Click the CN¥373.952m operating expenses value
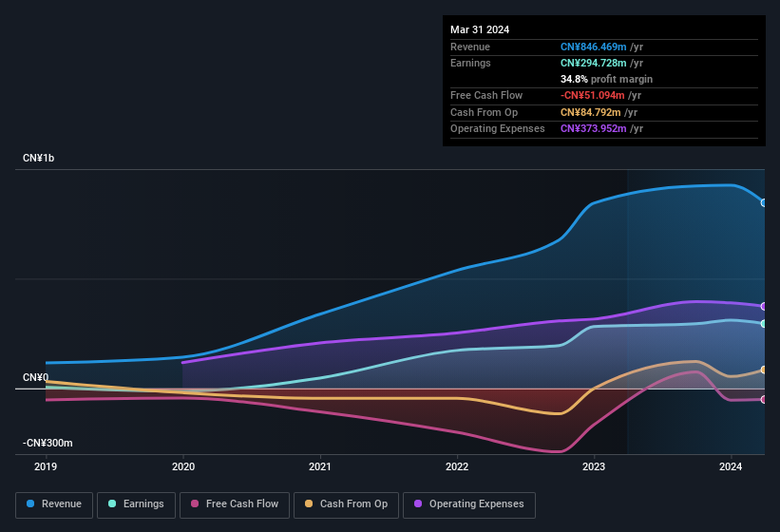Screen dimensions: 780x532 (x=593, y=129)
